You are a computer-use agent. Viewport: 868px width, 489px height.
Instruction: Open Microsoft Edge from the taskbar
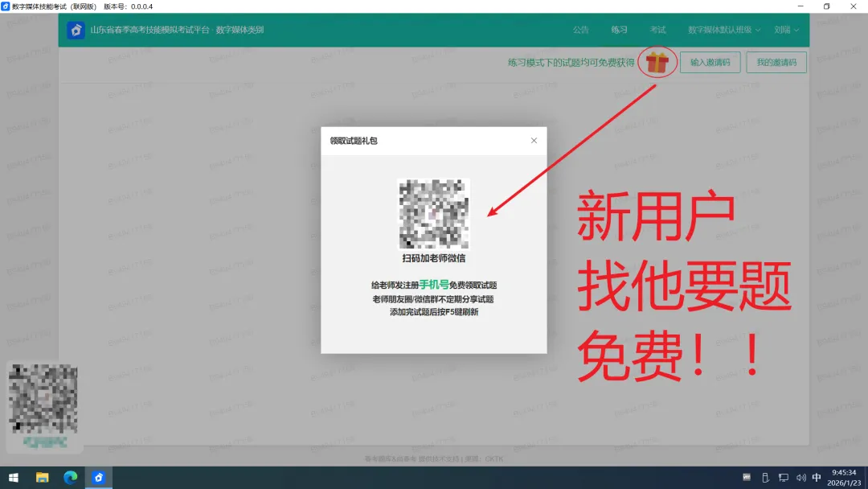pyautogui.click(x=70, y=478)
